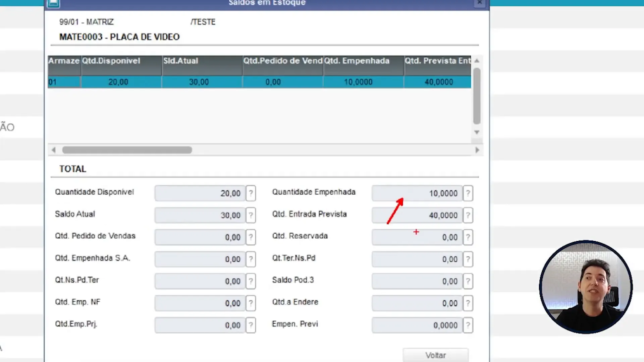This screenshot has width=644, height=362.
Task: Click help icon beside Qtd. Reservada
Action: point(468,237)
